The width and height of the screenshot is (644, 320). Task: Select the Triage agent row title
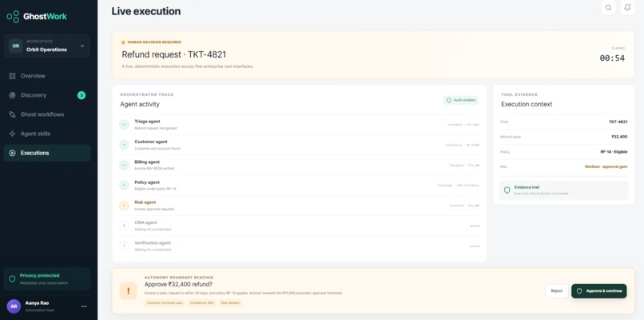(147, 122)
